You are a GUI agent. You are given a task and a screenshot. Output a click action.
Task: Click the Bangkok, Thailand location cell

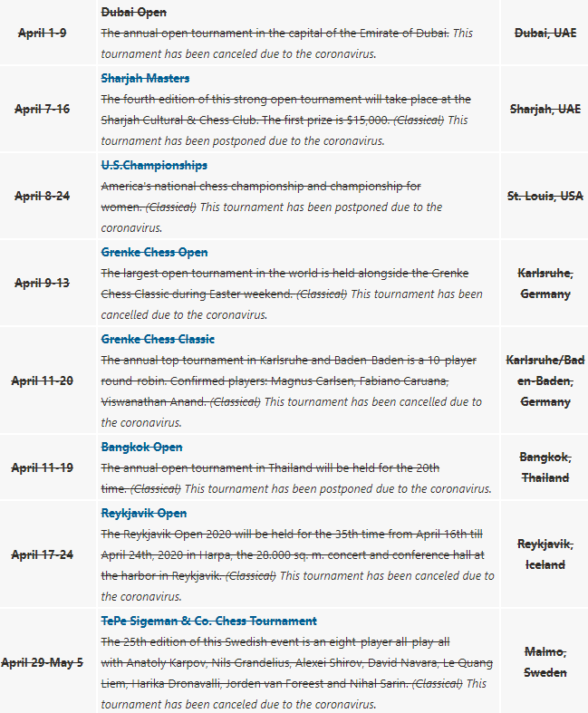(x=545, y=467)
